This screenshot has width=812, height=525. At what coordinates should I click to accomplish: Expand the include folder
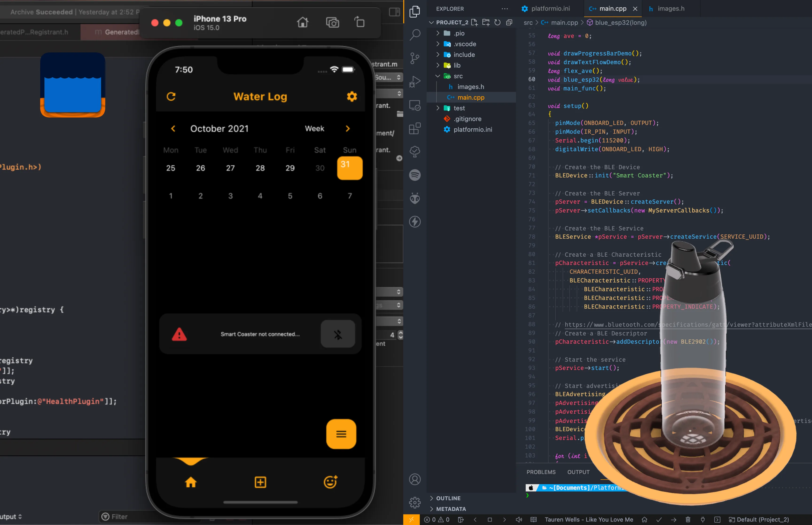click(x=464, y=55)
